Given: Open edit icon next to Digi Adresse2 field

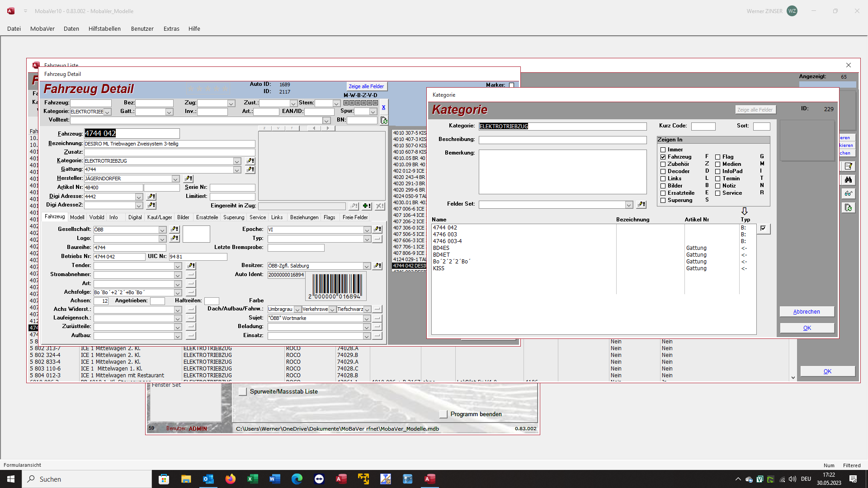Looking at the screenshot, I should tap(151, 206).
